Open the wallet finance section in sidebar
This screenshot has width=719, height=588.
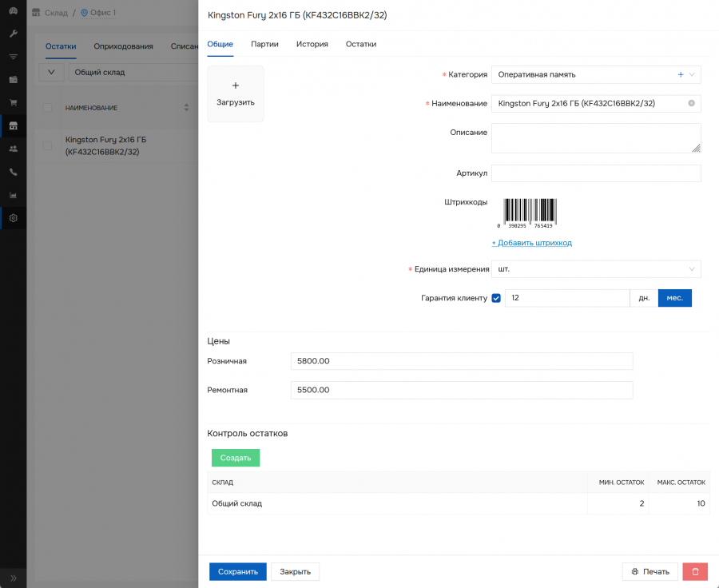[14, 80]
